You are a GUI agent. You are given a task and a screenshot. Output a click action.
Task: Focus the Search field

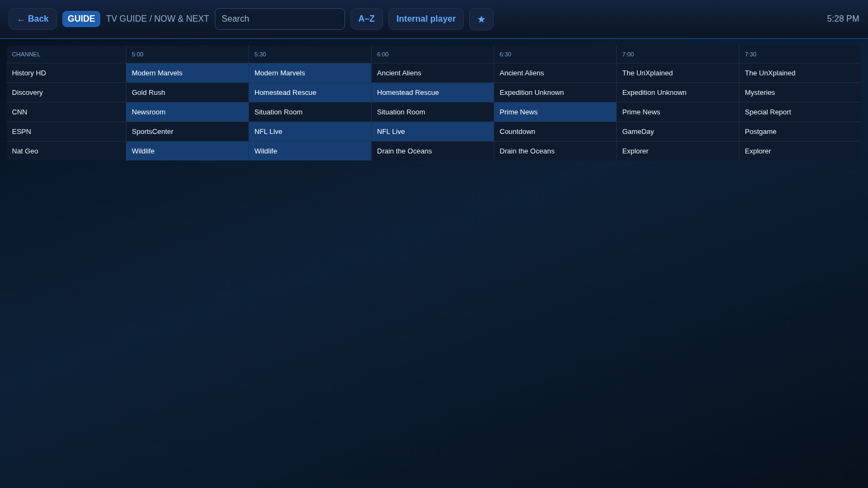point(280,19)
